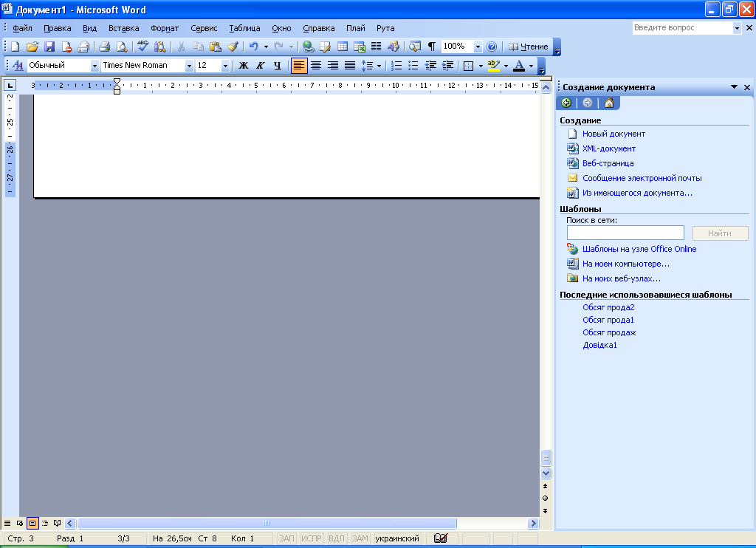Open the style dropdown 'Обычный'
The height and width of the screenshot is (548, 756).
(94, 66)
